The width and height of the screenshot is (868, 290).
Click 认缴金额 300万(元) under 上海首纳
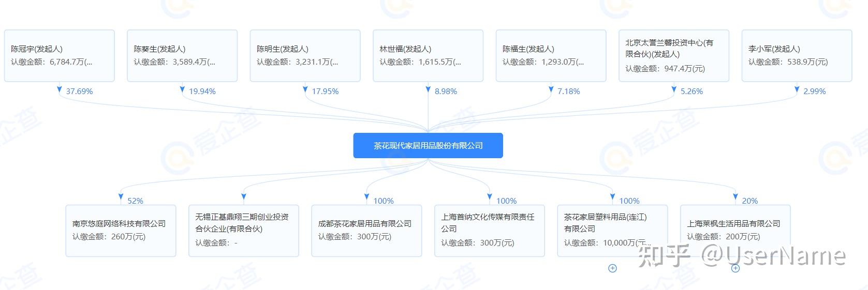tap(478, 243)
